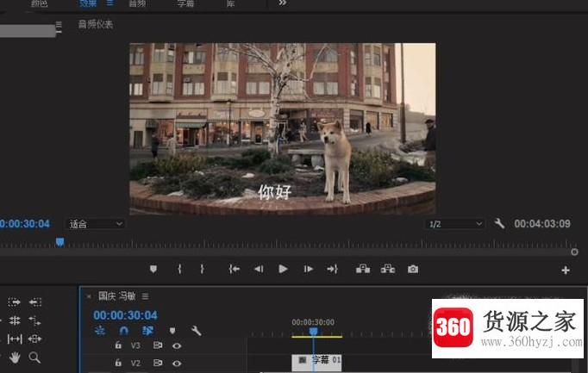588x373 pixels.
Task: Open the button editor plus icon
Action: pos(566,270)
